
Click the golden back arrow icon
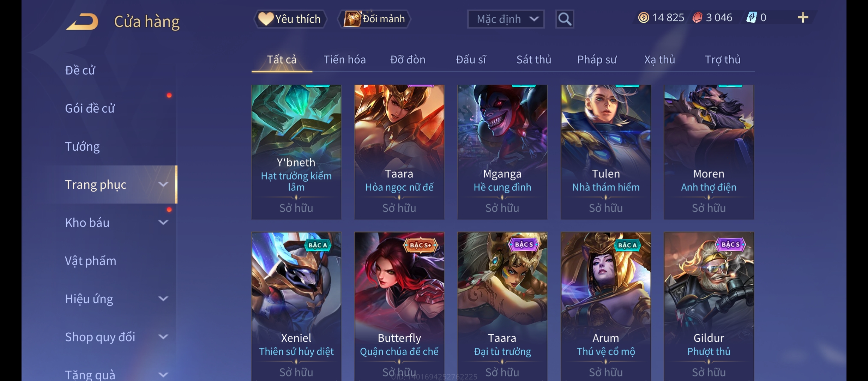coord(82,22)
